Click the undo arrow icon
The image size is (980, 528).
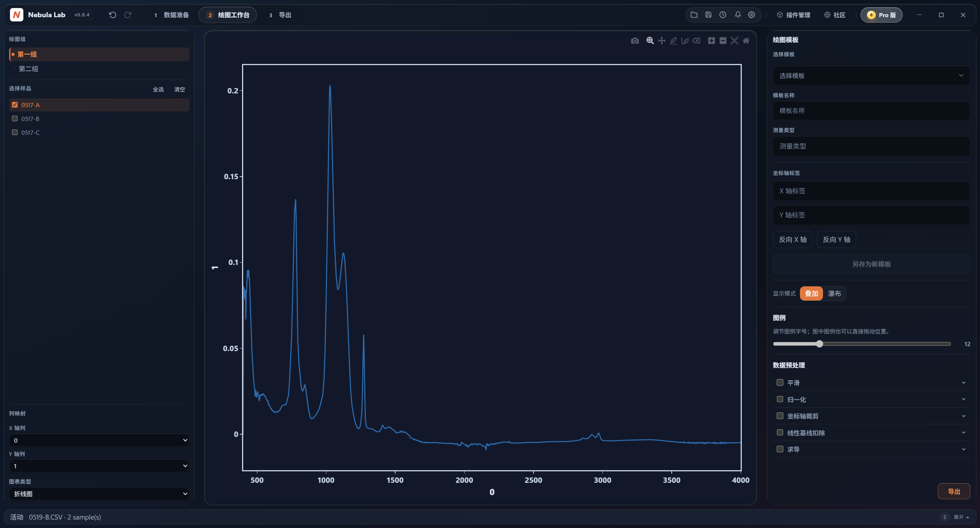112,15
